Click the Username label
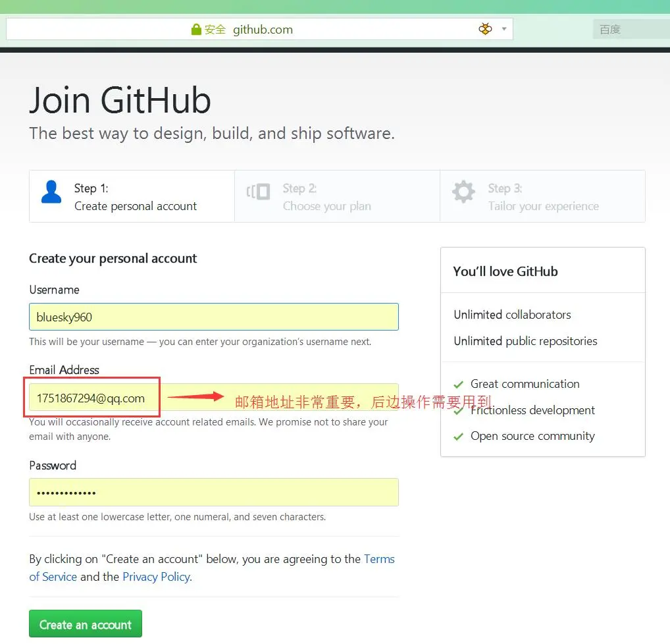 pyautogui.click(x=54, y=290)
